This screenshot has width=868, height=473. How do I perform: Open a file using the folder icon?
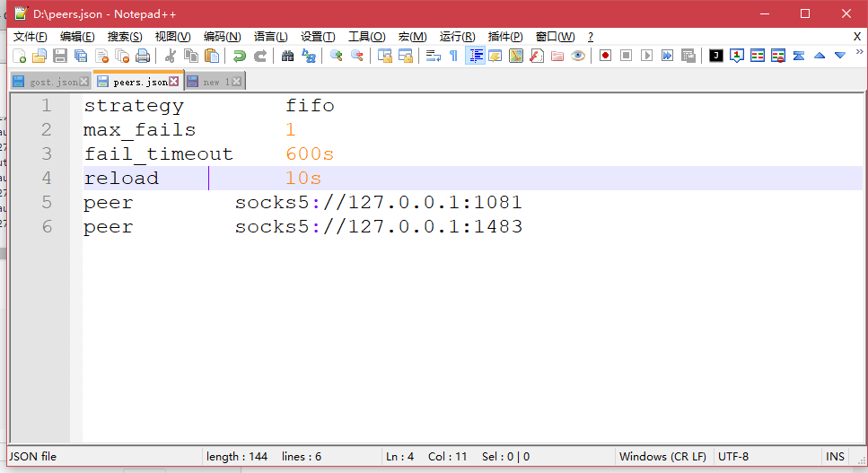click(x=39, y=56)
